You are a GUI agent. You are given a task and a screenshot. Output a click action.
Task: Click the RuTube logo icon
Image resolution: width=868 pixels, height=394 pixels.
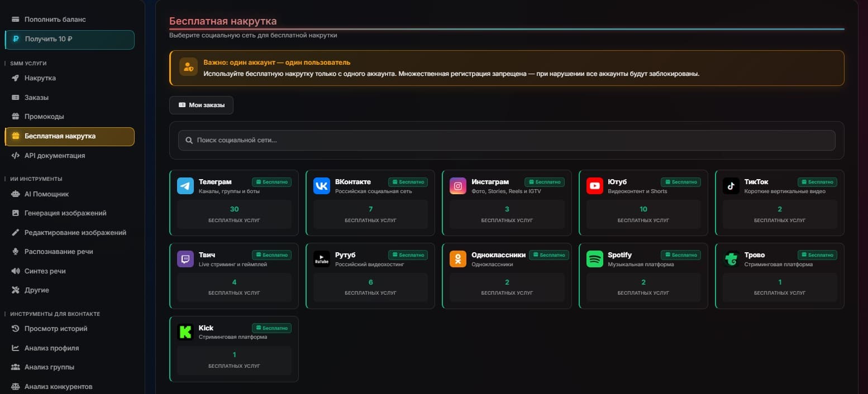[x=322, y=259]
